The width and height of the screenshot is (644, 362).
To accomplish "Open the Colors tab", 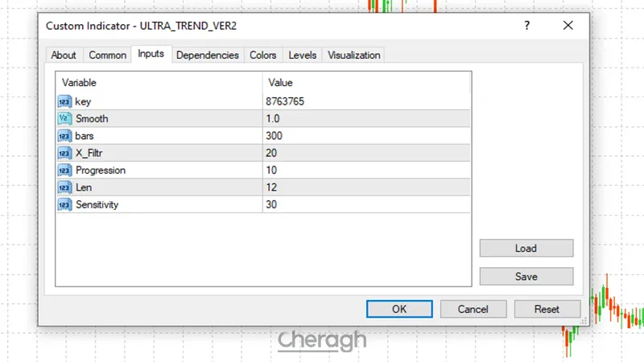I will (x=262, y=56).
